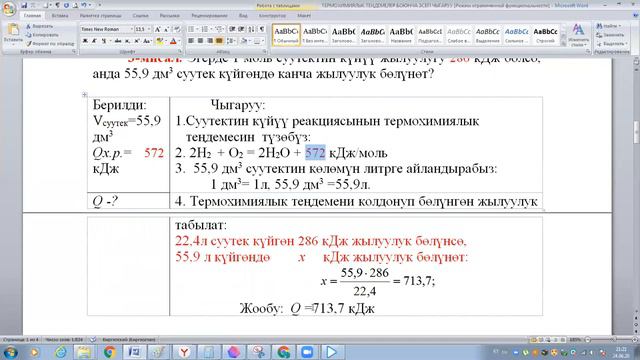Apply the Строгий style

545,35
